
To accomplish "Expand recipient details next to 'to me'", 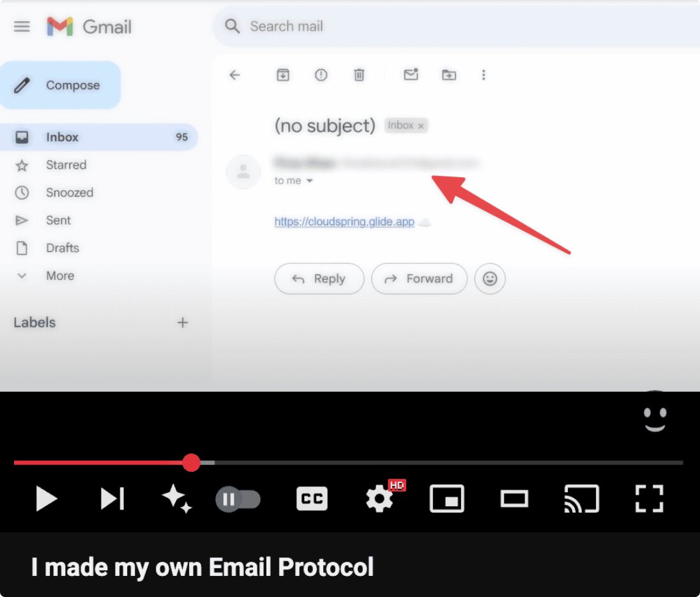I will click(310, 182).
